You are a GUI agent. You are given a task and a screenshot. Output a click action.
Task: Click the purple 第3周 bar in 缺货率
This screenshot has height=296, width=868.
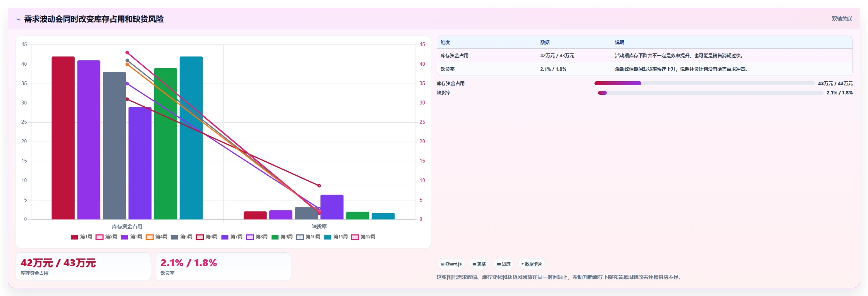281,215
